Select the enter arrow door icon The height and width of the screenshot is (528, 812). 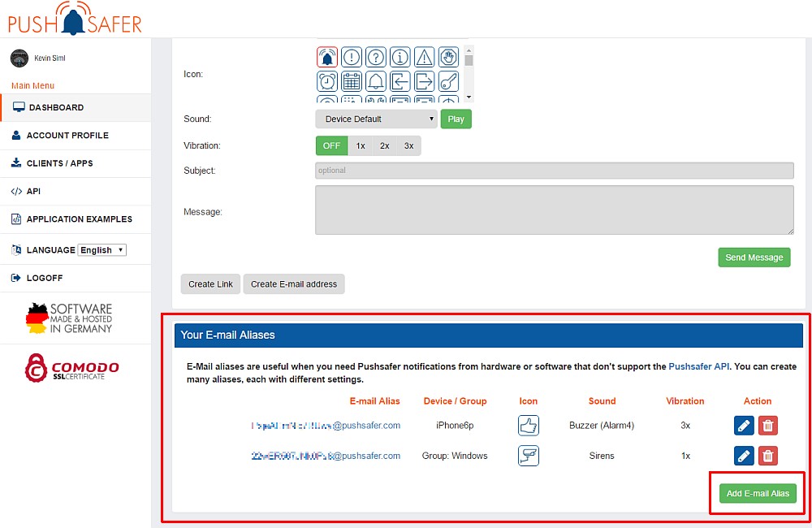click(x=400, y=81)
